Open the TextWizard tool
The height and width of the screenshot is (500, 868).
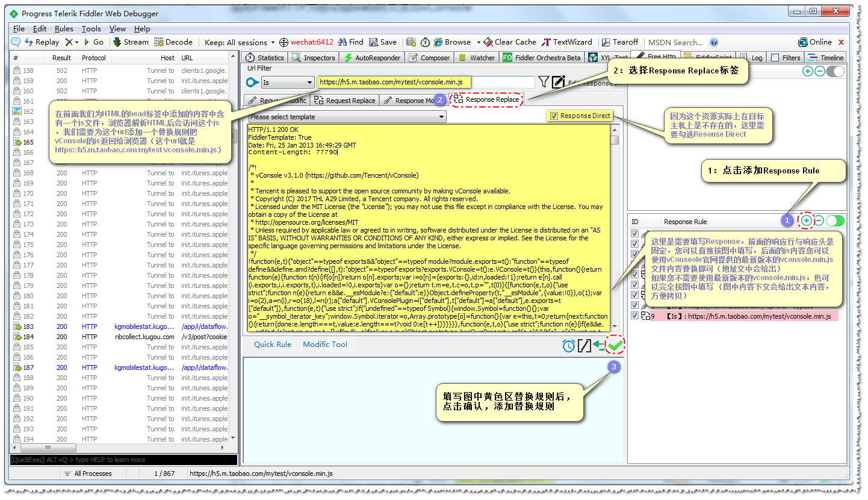tap(566, 42)
